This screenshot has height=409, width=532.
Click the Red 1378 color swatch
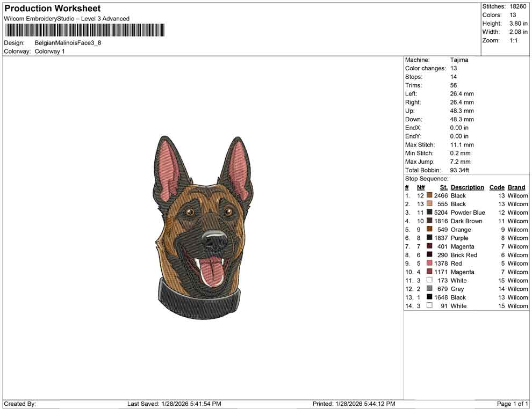tap(429, 263)
